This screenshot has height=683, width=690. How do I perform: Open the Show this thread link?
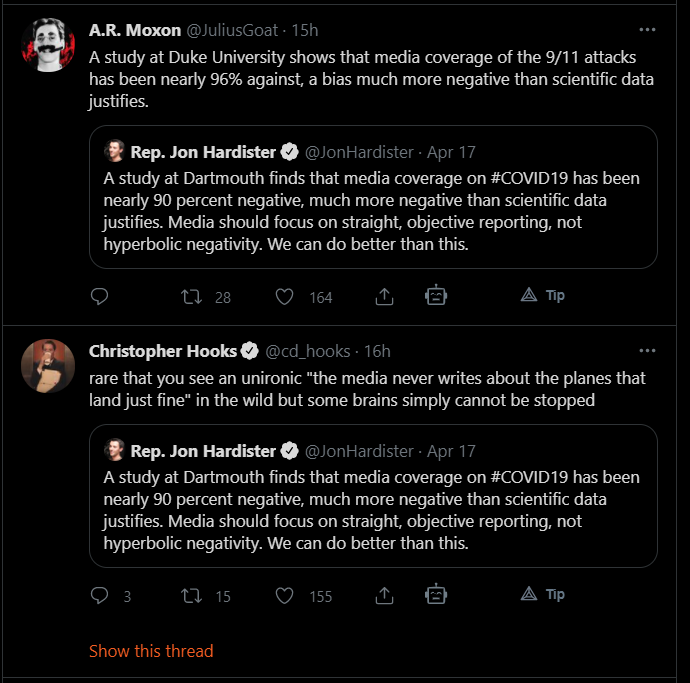pyautogui.click(x=151, y=651)
